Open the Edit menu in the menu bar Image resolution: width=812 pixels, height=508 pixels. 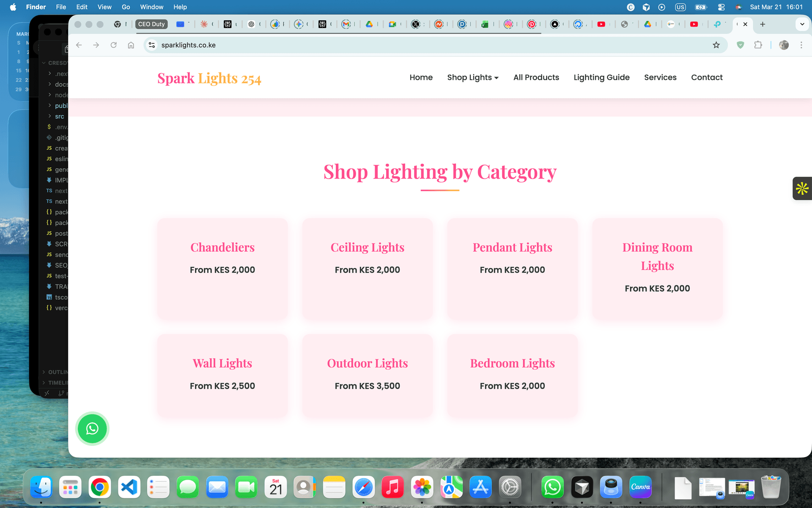click(x=82, y=7)
